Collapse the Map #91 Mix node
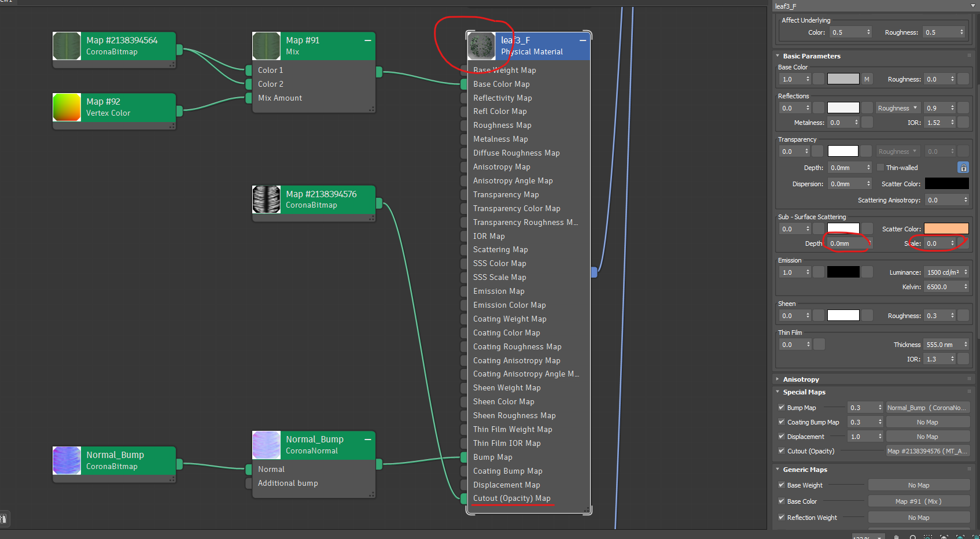The width and height of the screenshot is (980, 539). tap(367, 40)
